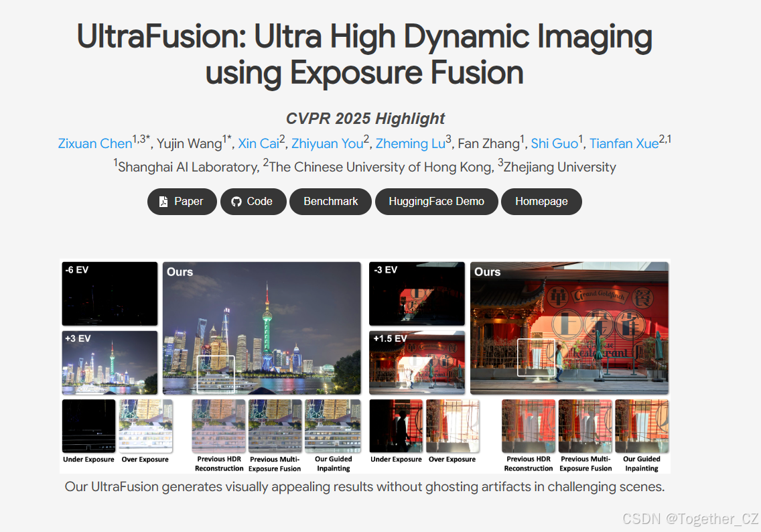761x532 pixels.
Task: Open the Paper button
Action: point(182,201)
